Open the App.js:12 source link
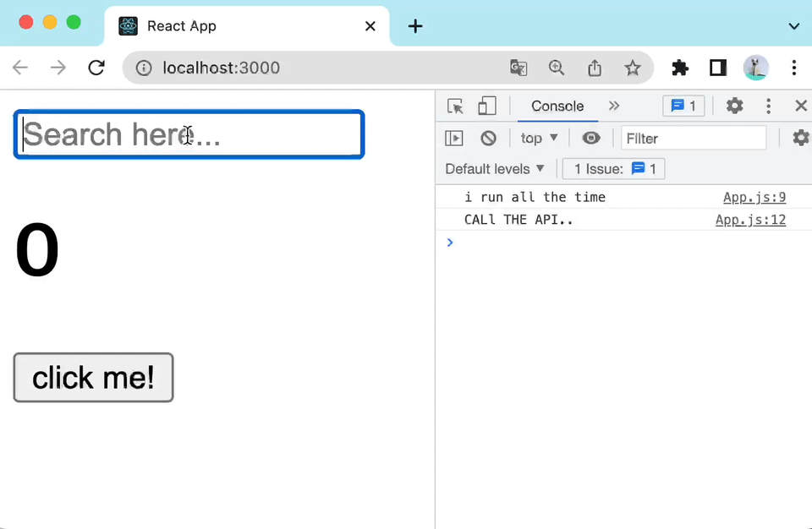The image size is (812, 529). point(750,220)
